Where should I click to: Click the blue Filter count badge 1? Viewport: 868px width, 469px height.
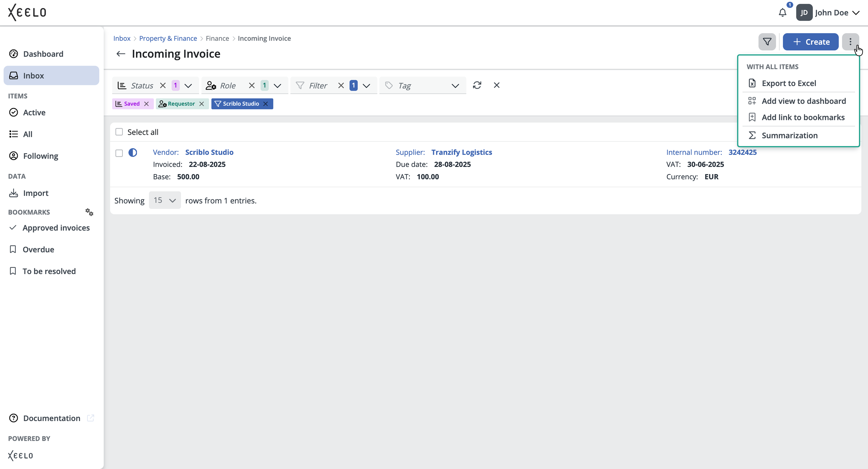point(353,85)
